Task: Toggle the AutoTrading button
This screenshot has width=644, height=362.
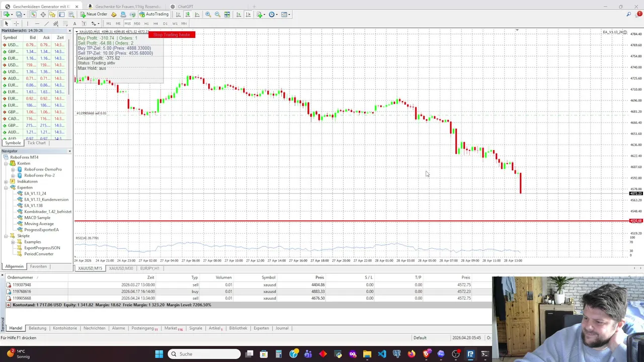Action: pyautogui.click(x=153, y=14)
